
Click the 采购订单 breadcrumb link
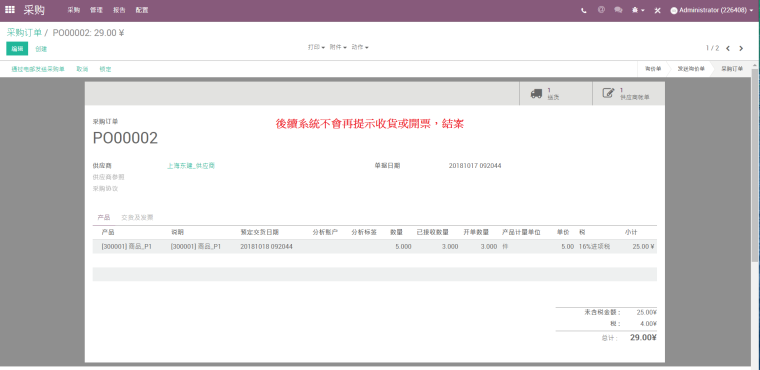click(24, 33)
